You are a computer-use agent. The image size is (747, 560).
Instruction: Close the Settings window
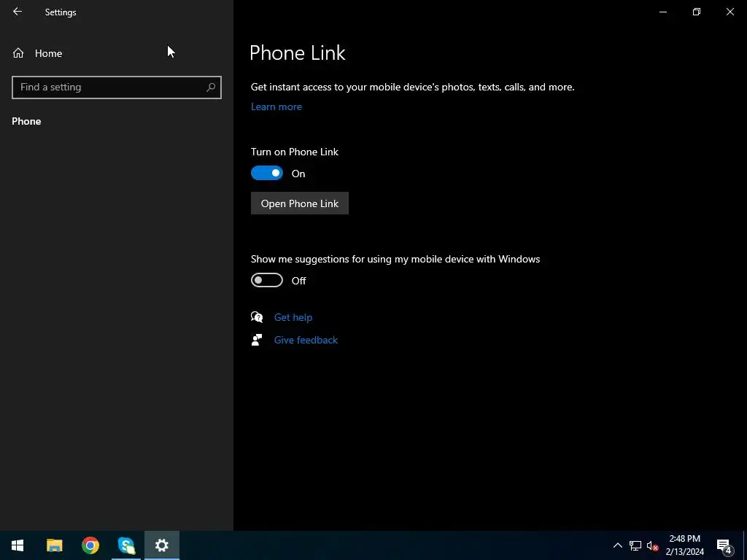click(x=729, y=12)
